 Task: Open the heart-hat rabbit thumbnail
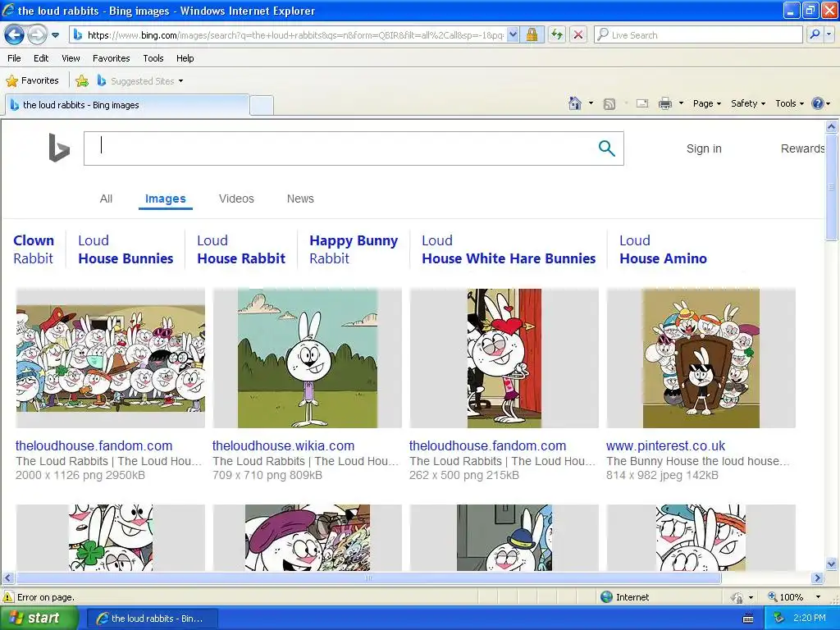(x=504, y=358)
